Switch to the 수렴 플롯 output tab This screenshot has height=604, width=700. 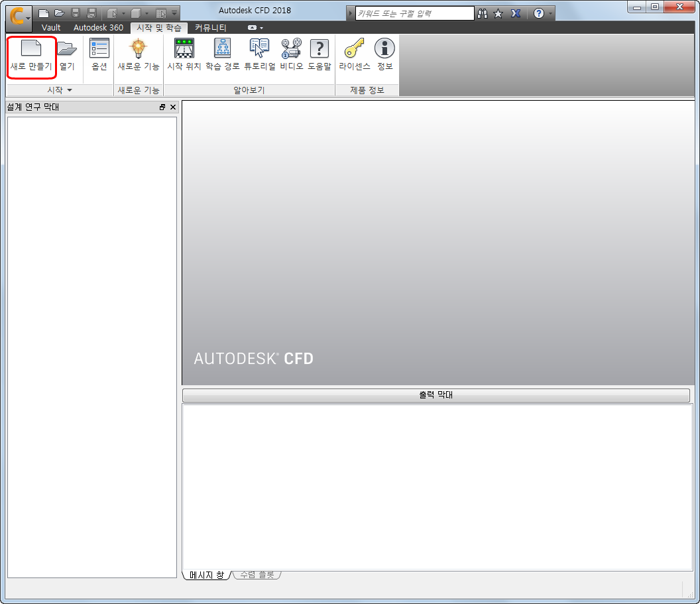point(257,575)
